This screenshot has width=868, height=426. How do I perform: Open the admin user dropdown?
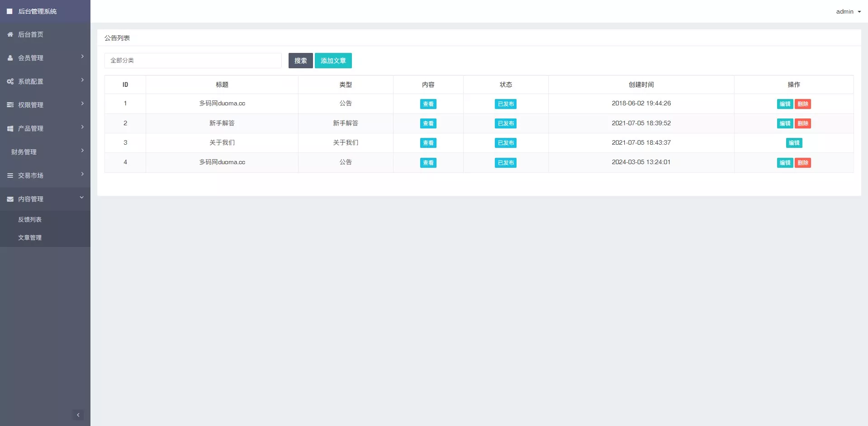coord(848,11)
